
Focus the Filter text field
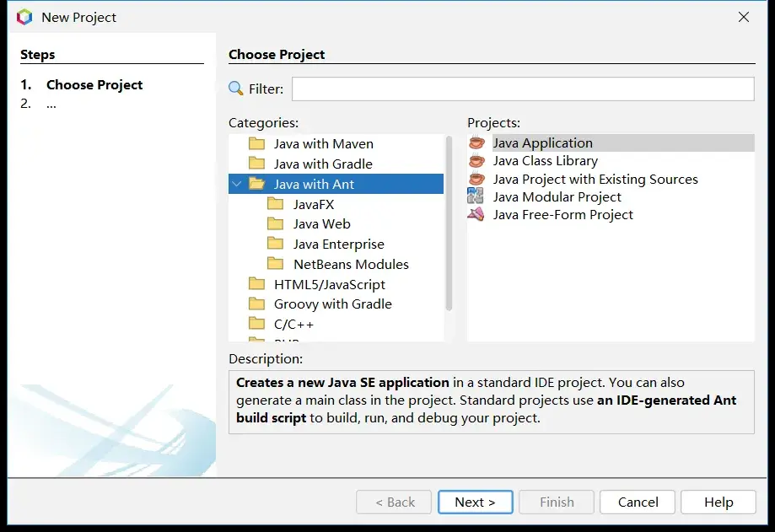pyautogui.click(x=523, y=89)
